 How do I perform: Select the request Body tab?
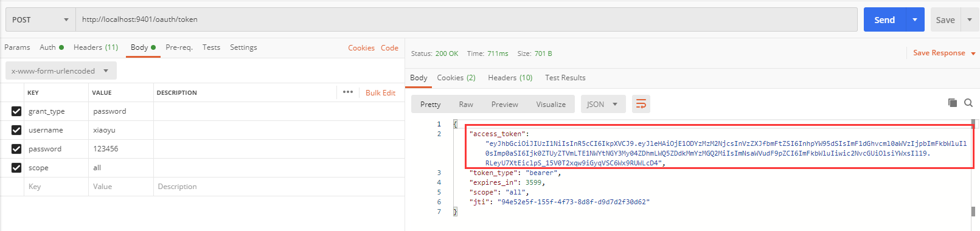point(143,47)
